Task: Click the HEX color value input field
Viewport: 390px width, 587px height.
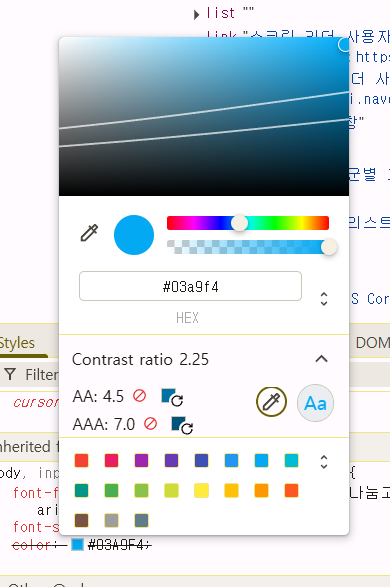Action: tap(191, 286)
